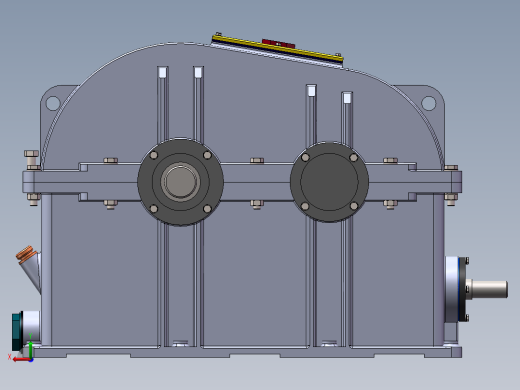The image size is (520, 390).
Task: Select the light gray shaft end in left bearing cover
Action: pyautogui.click(x=180, y=182)
